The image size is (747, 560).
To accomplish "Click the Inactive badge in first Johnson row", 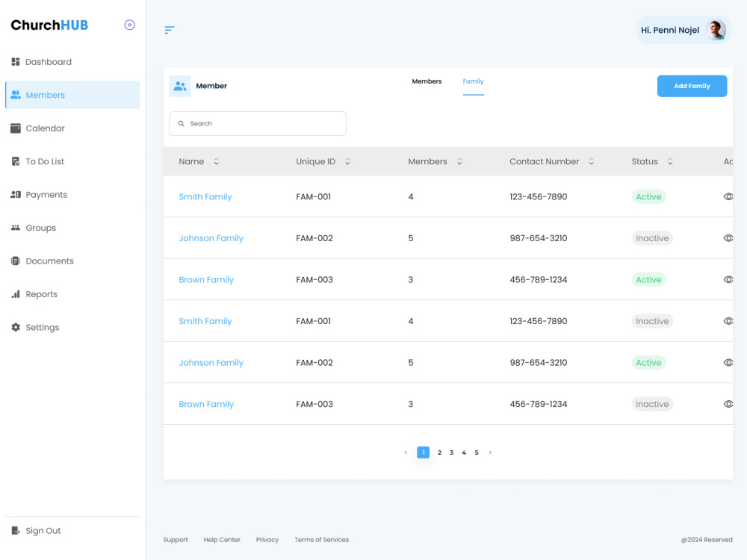I will click(x=652, y=238).
